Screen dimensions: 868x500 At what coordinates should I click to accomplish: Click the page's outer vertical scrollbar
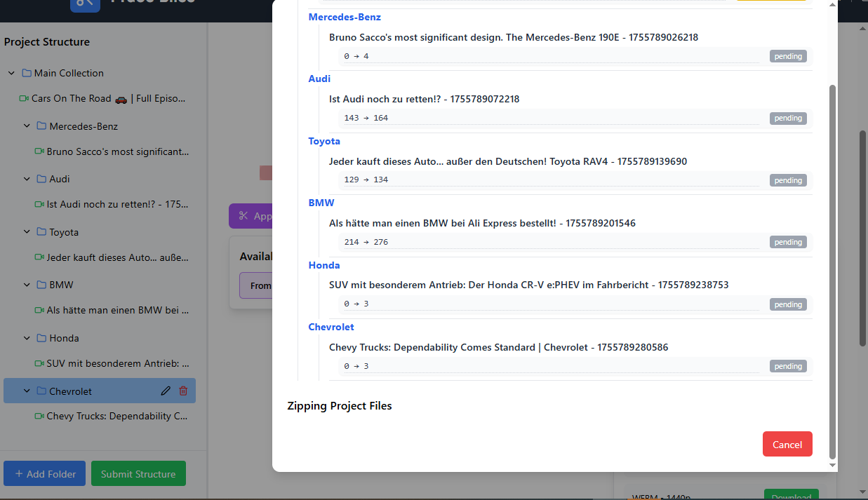(x=863, y=237)
